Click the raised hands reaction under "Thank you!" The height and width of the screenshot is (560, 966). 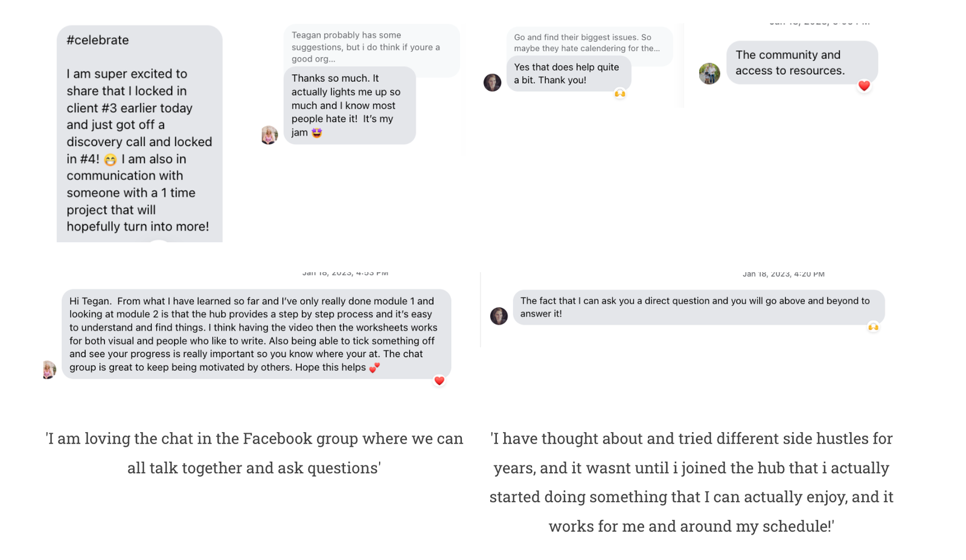tap(619, 94)
